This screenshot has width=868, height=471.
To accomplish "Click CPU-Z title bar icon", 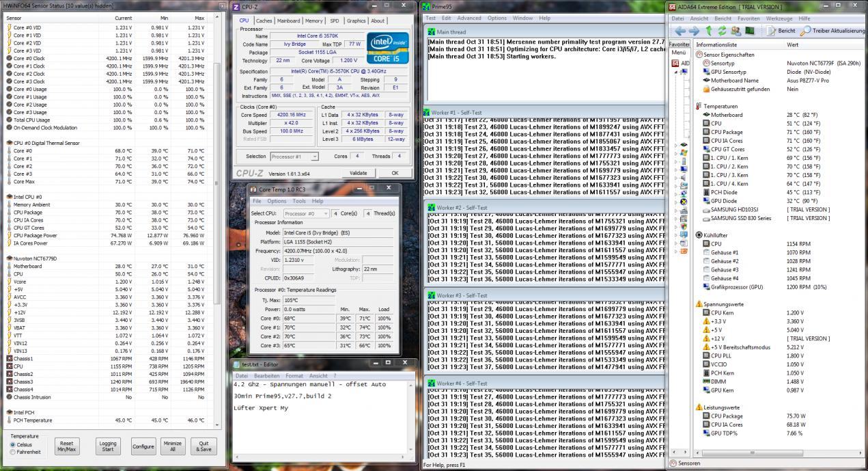I will 236,6.
